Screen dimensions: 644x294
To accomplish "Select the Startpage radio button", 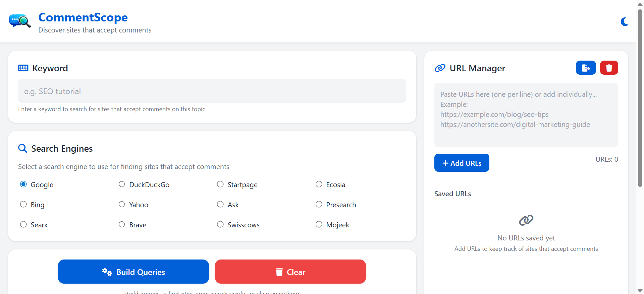I will [220, 185].
